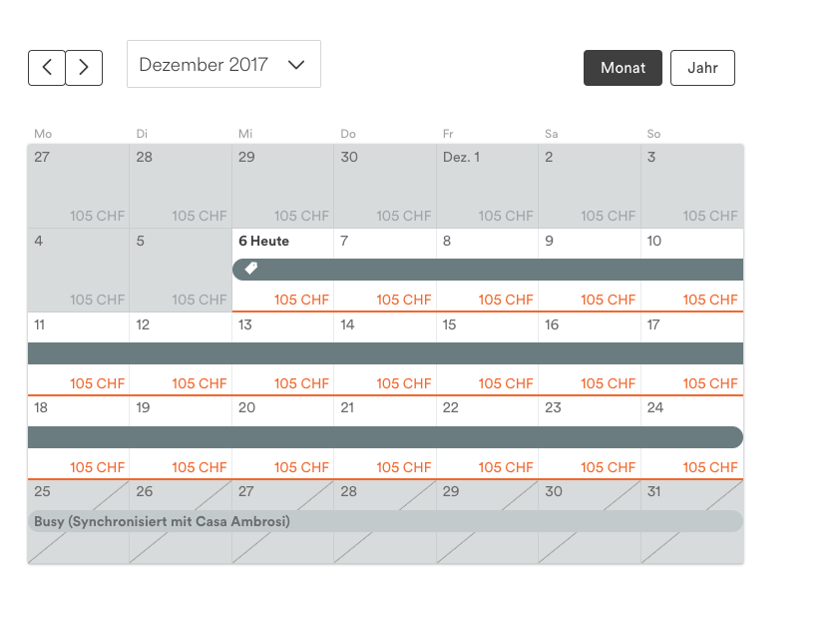Click the reservation bar spanning December 11 week
This screenshot has height=620, width=840.
tap(387, 353)
